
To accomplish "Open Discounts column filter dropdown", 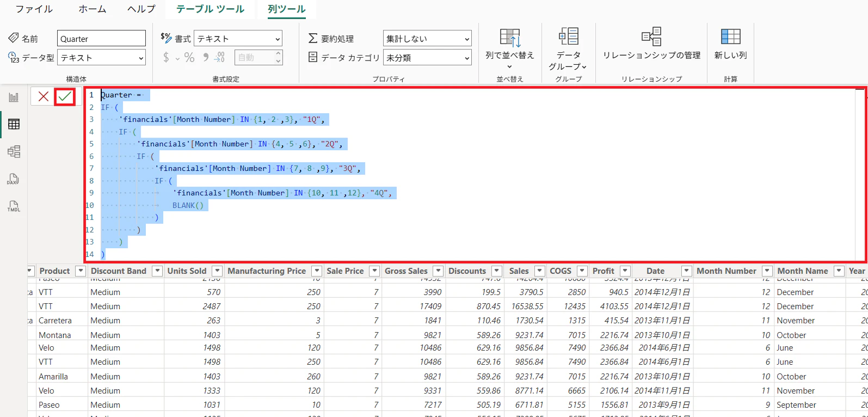I will coord(497,271).
